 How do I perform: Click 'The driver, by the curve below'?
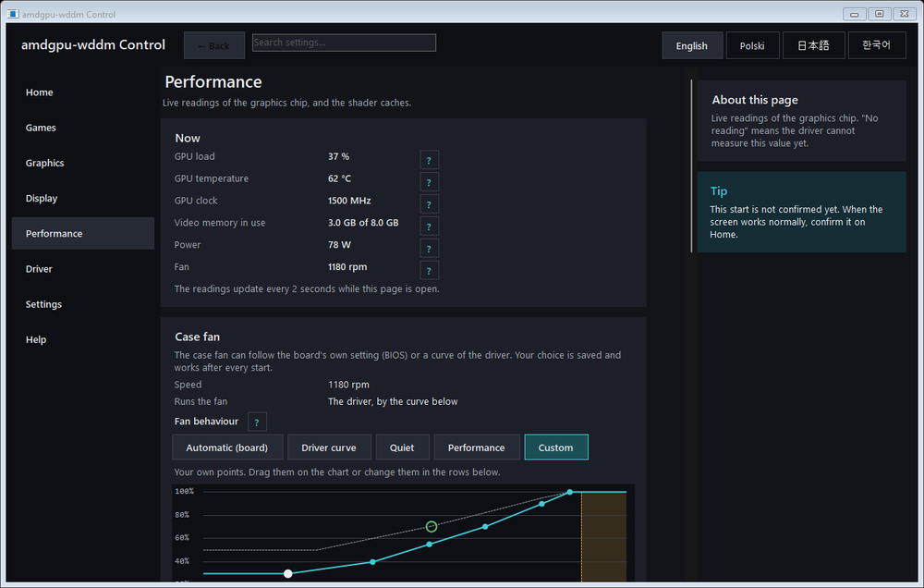393,401
